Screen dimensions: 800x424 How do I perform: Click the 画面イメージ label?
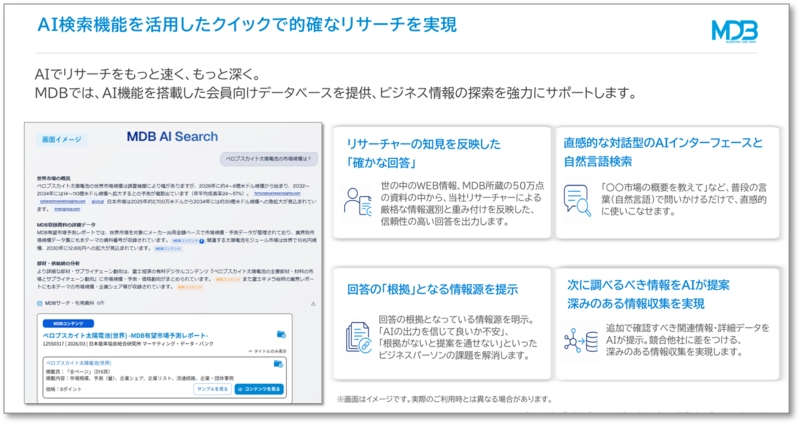(x=61, y=139)
